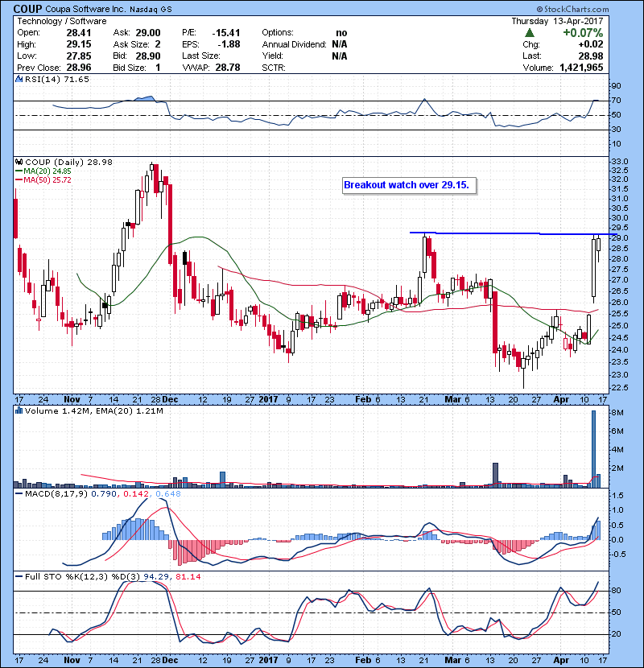This screenshot has width=644, height=668.
Task: Click the Nasdaq GS exchange label
Action: click(x=151, y=9)
